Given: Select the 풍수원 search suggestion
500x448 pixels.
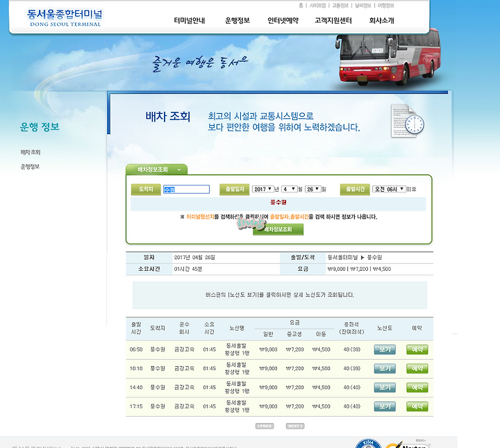Looking at the screenshot, I should 278,202.
